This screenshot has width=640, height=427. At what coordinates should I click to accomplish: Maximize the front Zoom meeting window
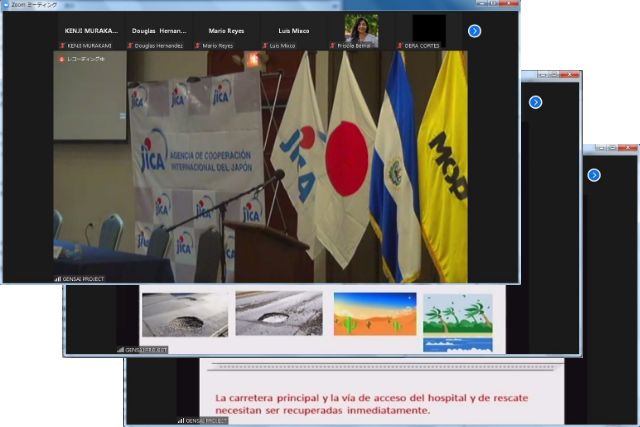coord(494,4)
